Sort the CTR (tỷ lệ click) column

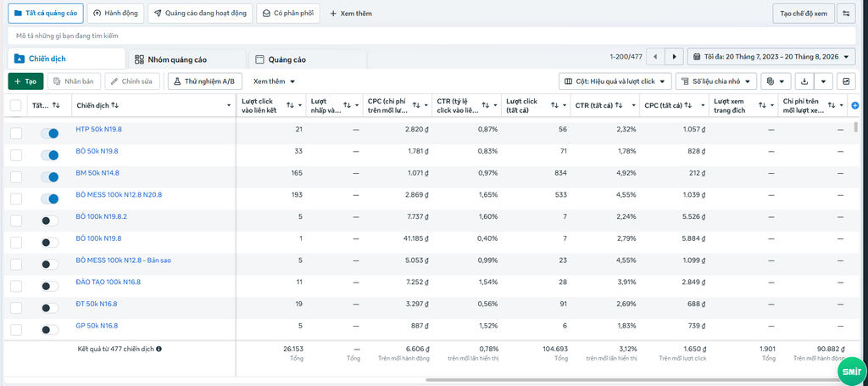point(485,105)
